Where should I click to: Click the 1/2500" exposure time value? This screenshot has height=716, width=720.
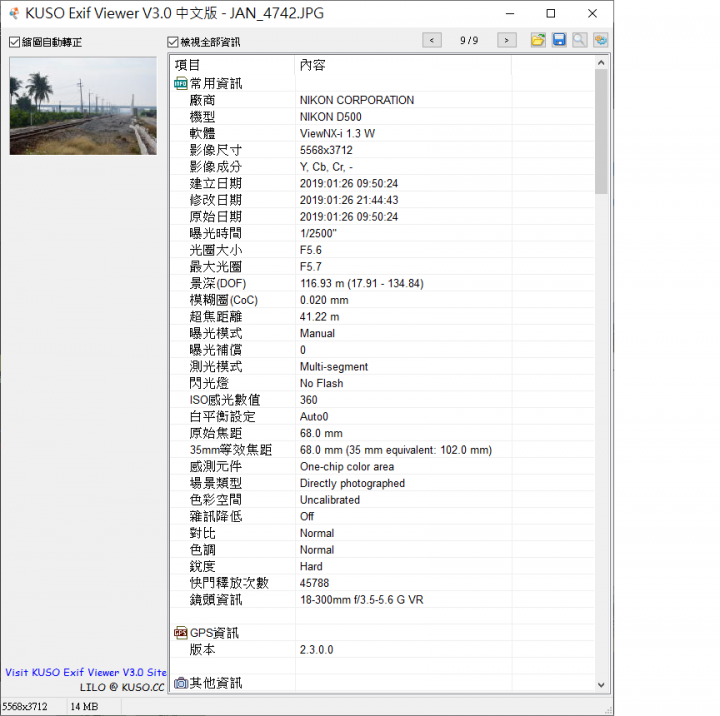318,233
